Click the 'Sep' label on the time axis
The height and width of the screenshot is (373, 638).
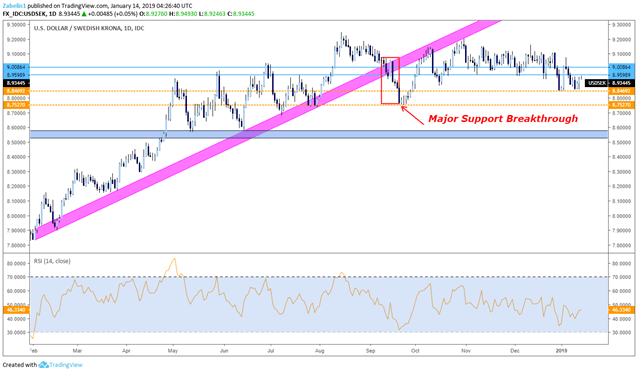click(370, 350)
